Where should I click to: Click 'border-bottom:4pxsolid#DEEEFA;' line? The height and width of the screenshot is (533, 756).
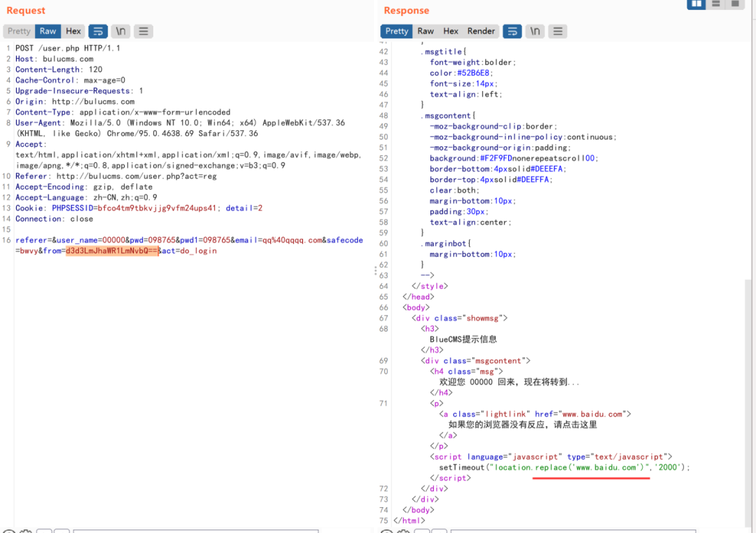click(x=498, y=169)
